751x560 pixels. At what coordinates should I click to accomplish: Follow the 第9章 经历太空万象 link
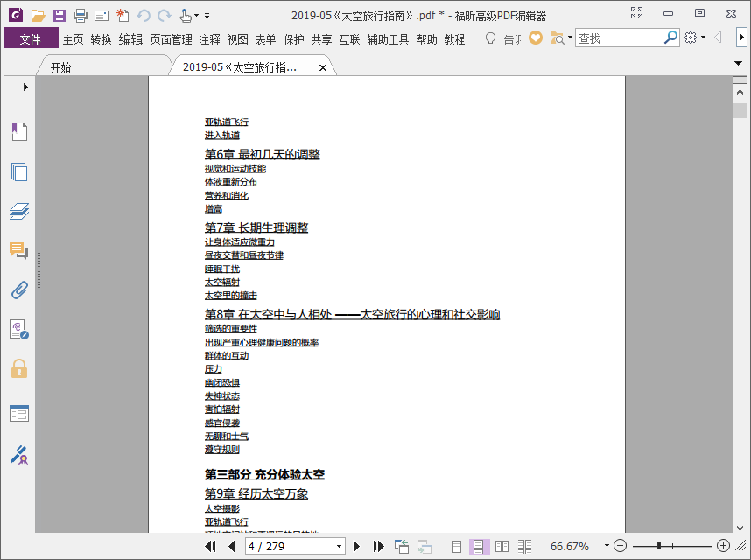pos(256,493)
